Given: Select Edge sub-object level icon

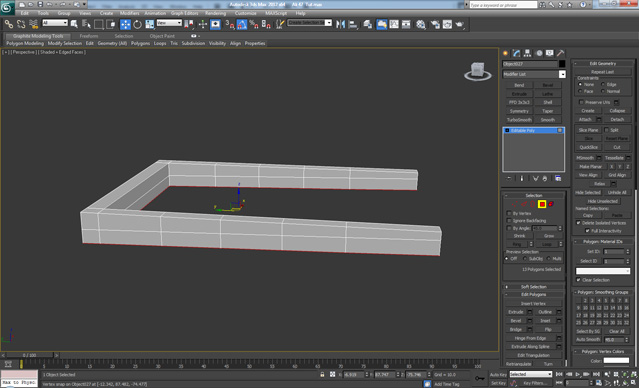Looking at the screenshot, I should pos(524,204).
